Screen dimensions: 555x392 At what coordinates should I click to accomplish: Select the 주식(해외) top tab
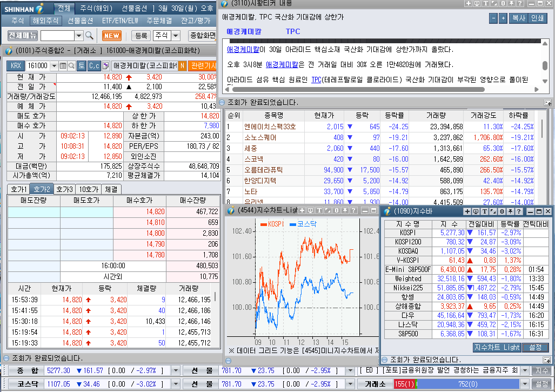click(96, 8)
